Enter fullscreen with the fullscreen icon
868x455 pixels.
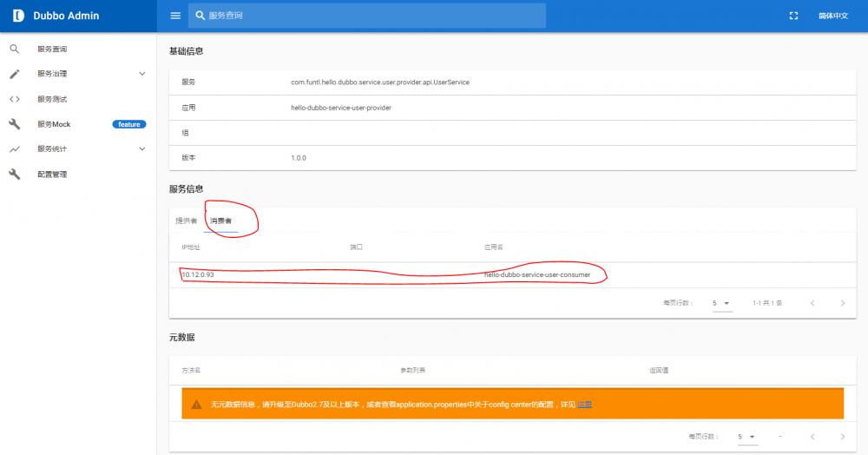[793, 16]
